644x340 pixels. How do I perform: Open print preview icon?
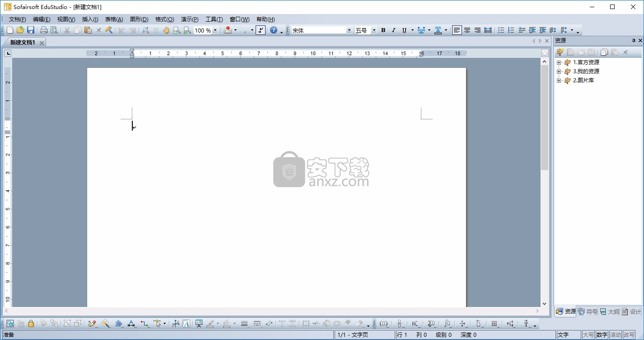54,30
